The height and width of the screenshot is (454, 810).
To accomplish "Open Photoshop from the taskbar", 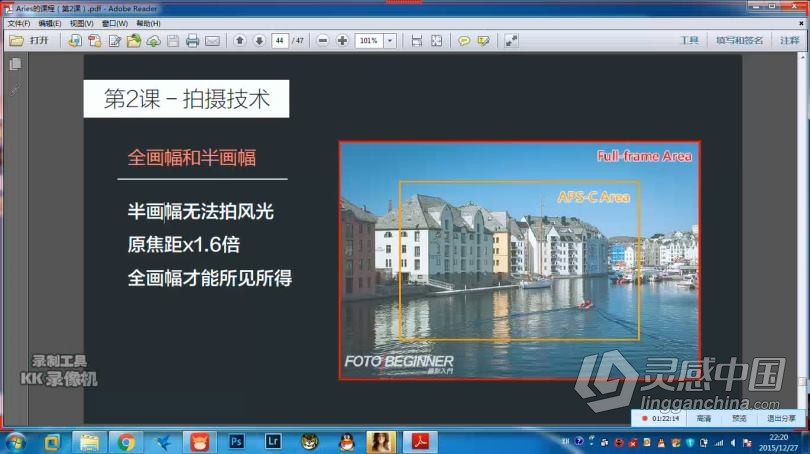I will tap(236, 442).
